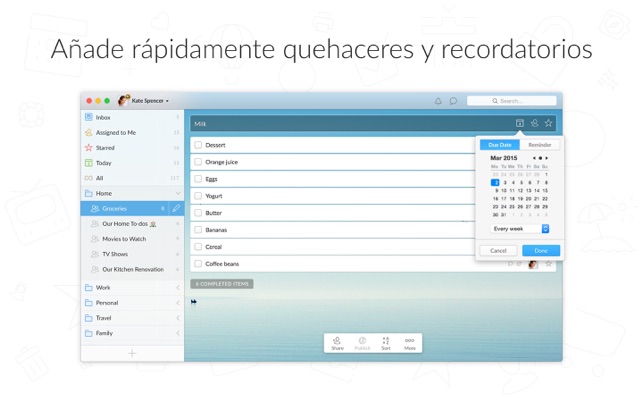
Task: Click the Search field
Action: click(x=511, y=101)
